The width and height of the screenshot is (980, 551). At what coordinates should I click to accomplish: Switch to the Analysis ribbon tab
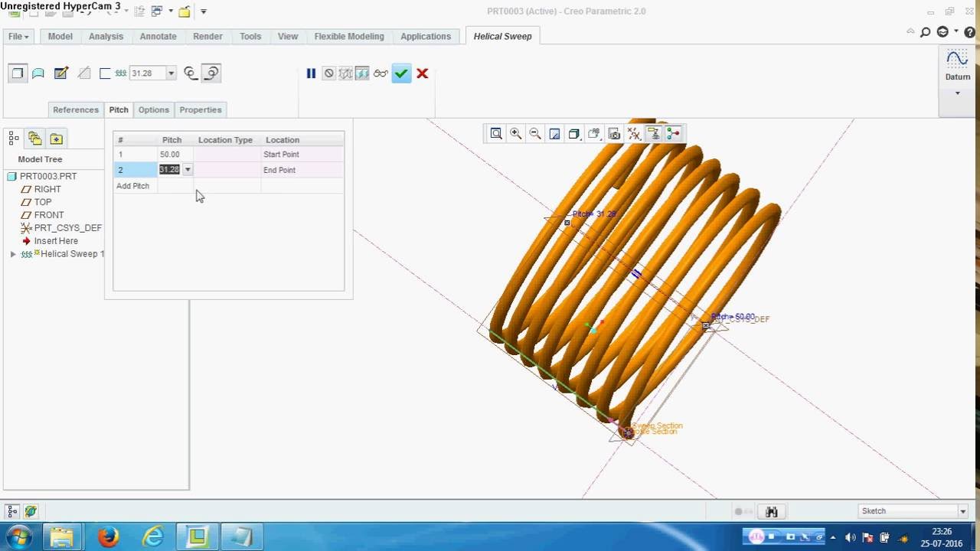click(106, 36)
